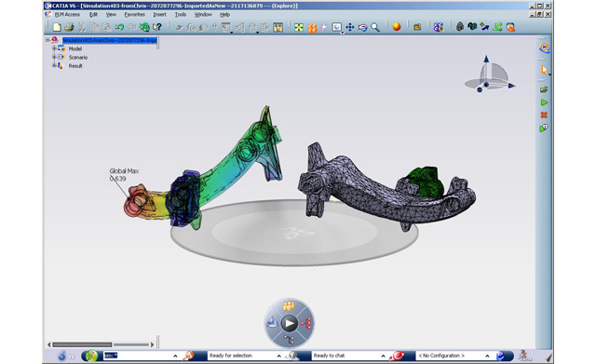Click the center play button on the compass
The height and width of the screenshot is (364, 596).
pyautogui.click(x=290, y=323)
